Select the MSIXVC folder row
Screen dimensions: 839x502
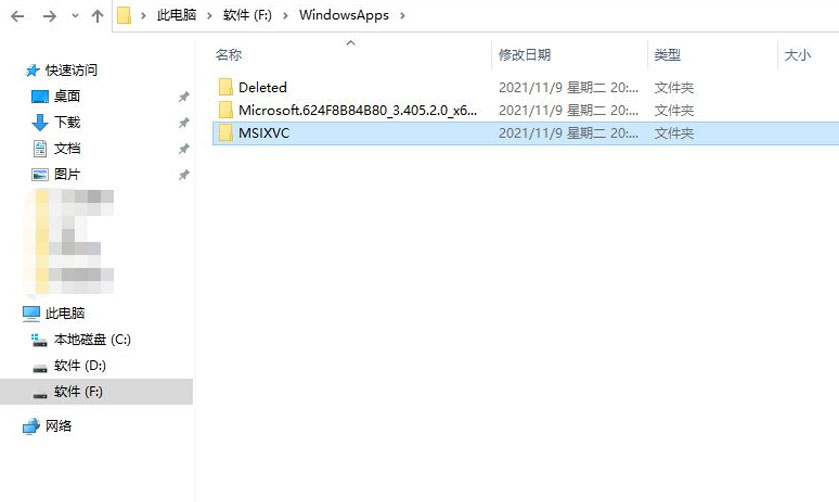click(x=525, y=133)
